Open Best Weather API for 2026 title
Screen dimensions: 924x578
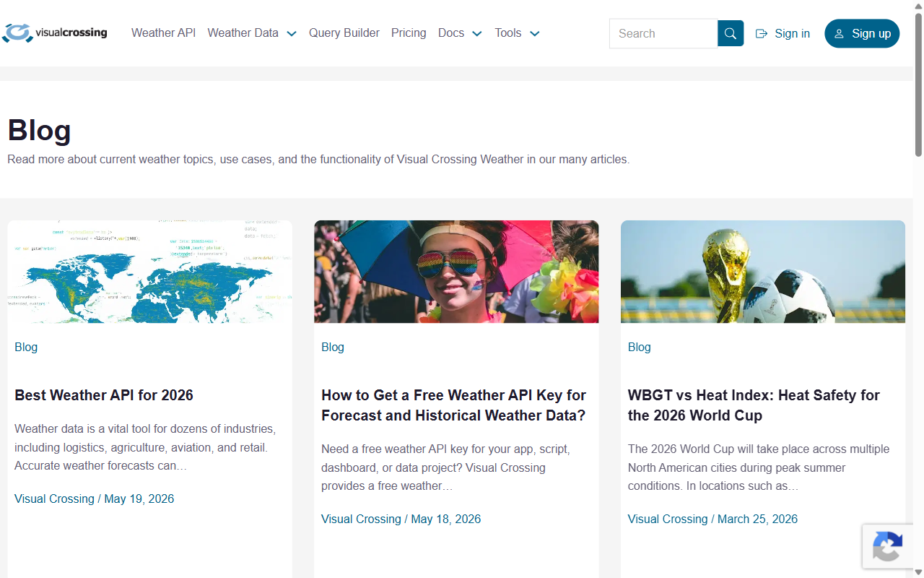104,395
